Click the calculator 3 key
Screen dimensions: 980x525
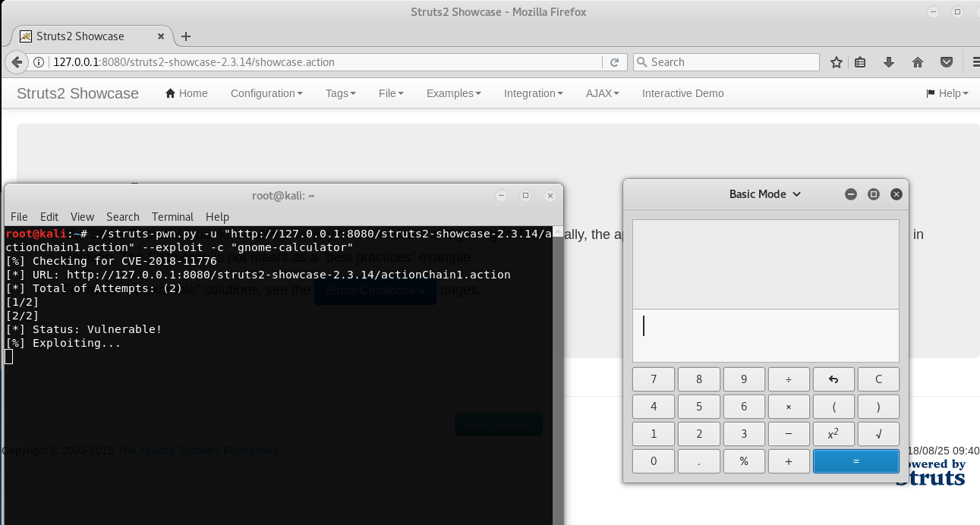click(744, 434)
